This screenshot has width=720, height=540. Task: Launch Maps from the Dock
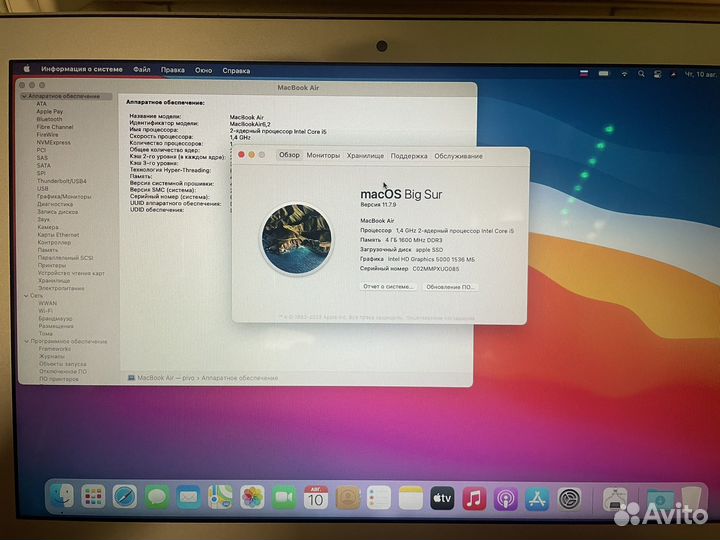[x=220, y=497]
